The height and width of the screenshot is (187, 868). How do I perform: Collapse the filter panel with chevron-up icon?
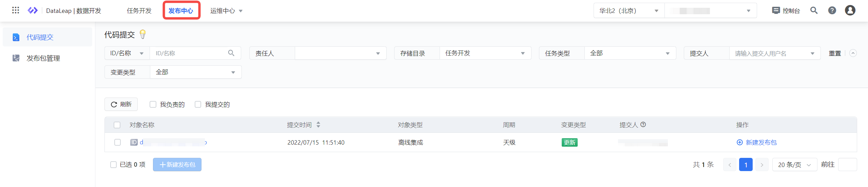pyautogui.click(x=853, y=53)
